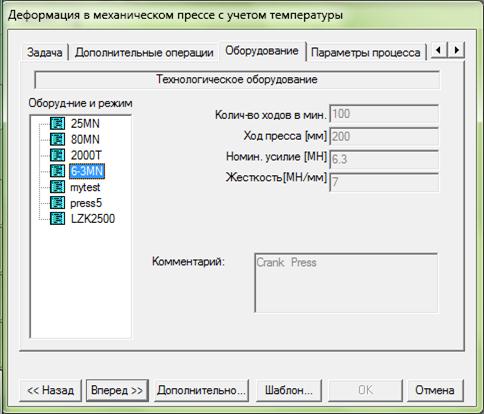Select press5 in the equipment list

coord(86,203)
